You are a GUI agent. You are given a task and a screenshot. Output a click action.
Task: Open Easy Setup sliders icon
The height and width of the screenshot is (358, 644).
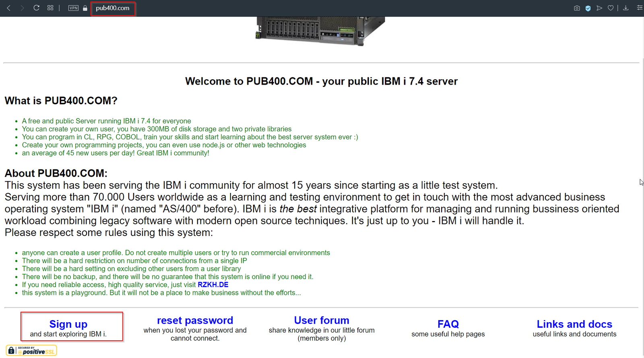[x=640, y=8]
